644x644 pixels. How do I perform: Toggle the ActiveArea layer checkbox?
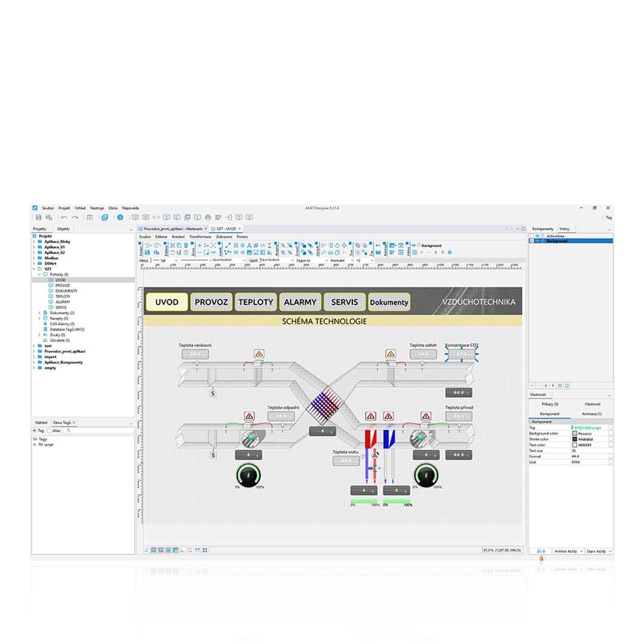[532, 236]
